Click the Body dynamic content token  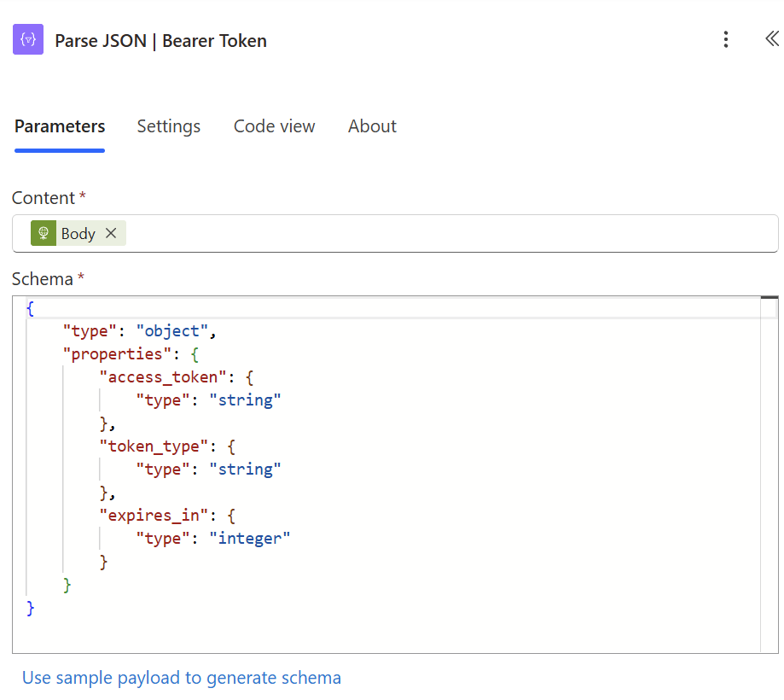78,233
